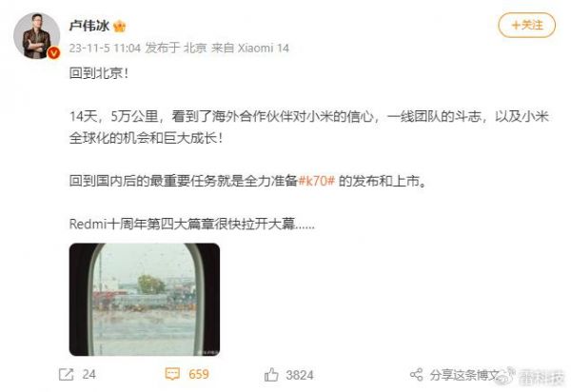Click the 发布于 北京 location text
The height and width of the screenshot is (392, 571).
[176, 48]
